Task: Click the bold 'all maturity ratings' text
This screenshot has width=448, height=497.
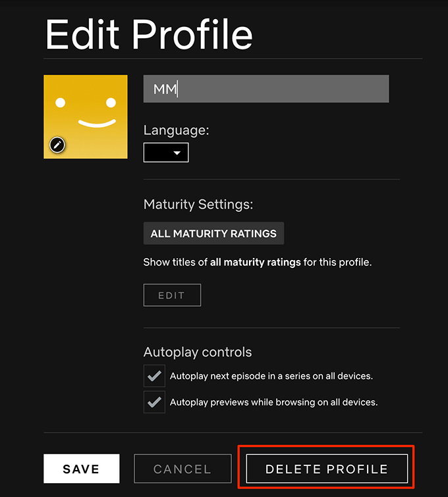Action: point(256,262)
